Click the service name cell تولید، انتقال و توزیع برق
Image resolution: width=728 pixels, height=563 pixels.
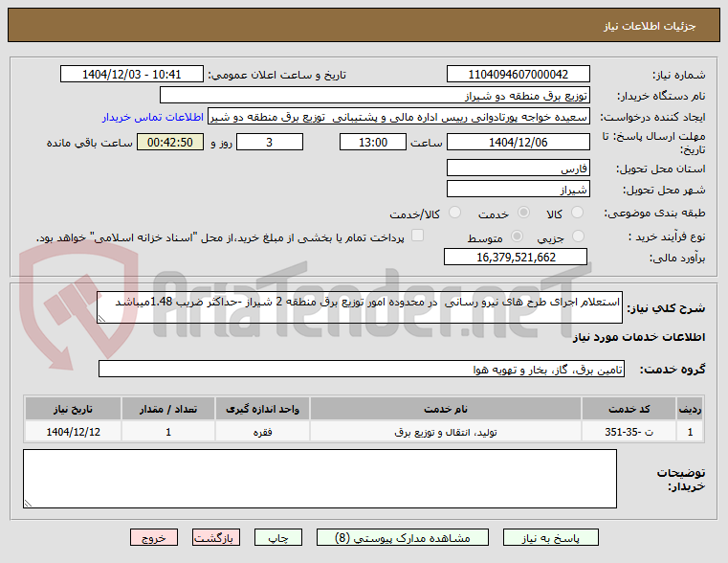tap(446, 432)
